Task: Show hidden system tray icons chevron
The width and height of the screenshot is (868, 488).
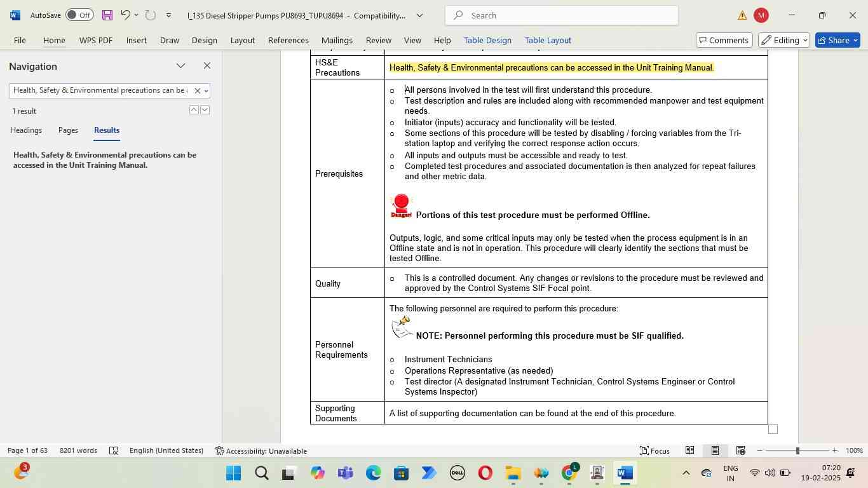Action: (x=686, y=473)
